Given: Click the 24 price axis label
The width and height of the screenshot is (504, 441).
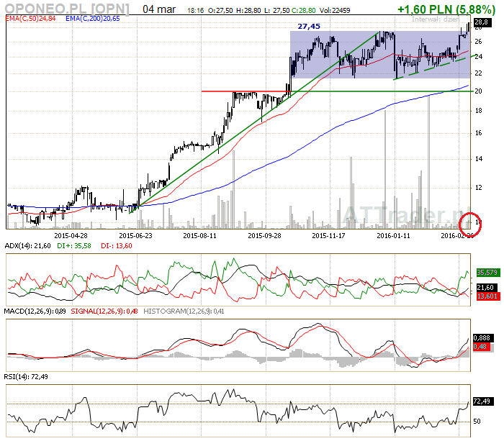Looking at the screenshot, I should (x=479, y=57).
